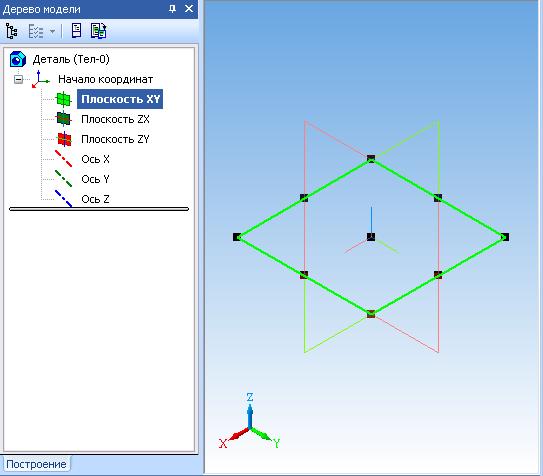This screenshot has height=476, width=543.
Task: Click the coordinate origin axes icon
Action: [x=41, y=79]
